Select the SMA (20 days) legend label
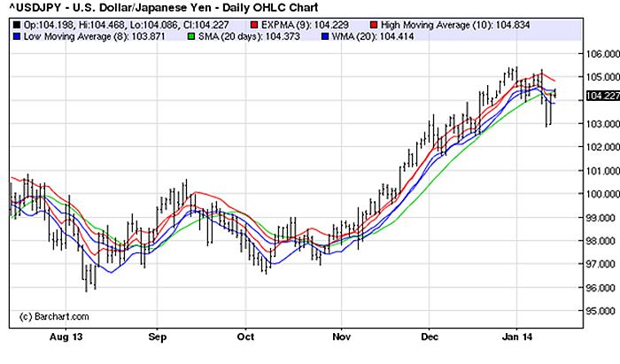 tap(231, 39)
